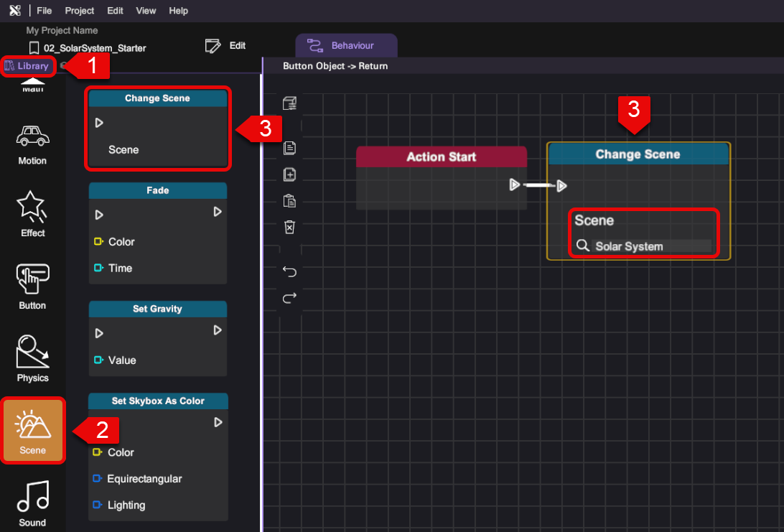Click the Solar System scene field
The height and width of the screenshot is (532, 784).
[651, 246]
